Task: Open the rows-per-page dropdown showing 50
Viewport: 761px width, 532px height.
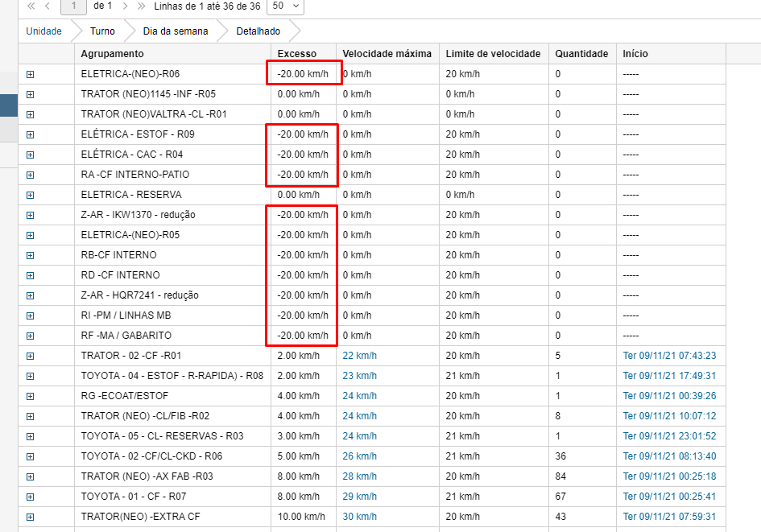Action: [x=287, y=6]
